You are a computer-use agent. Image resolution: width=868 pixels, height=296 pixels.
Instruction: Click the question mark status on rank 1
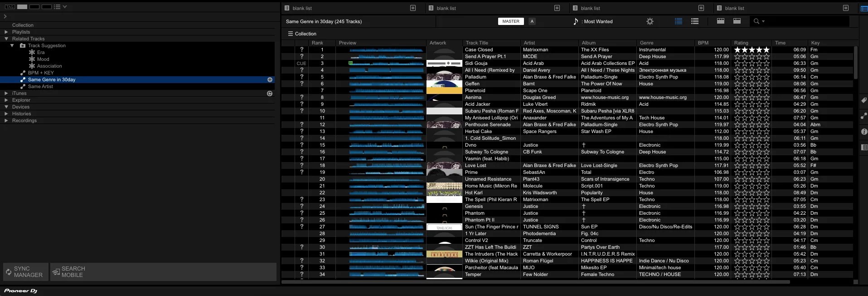click(x=301, y=49)
